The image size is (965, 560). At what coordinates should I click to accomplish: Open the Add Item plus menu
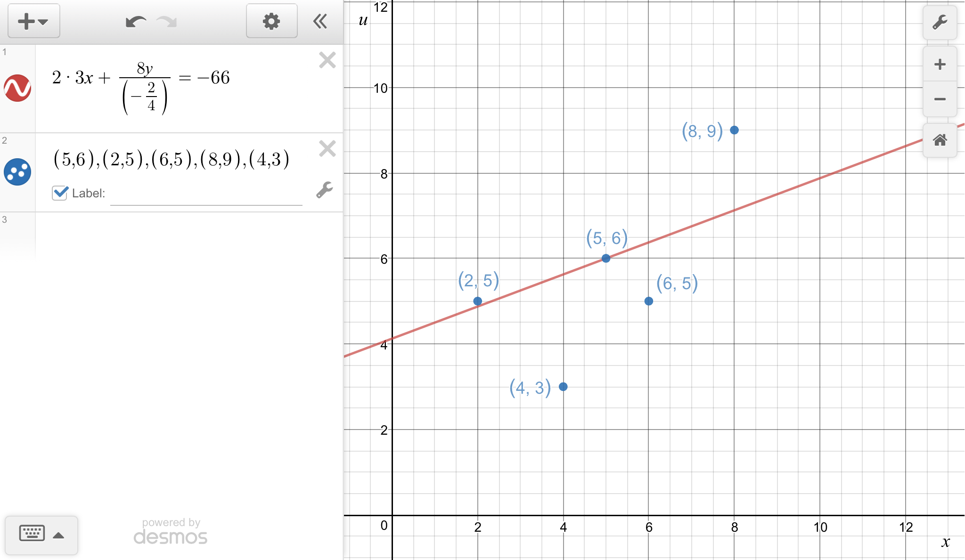pyautogui.click(x=33, y=21)
